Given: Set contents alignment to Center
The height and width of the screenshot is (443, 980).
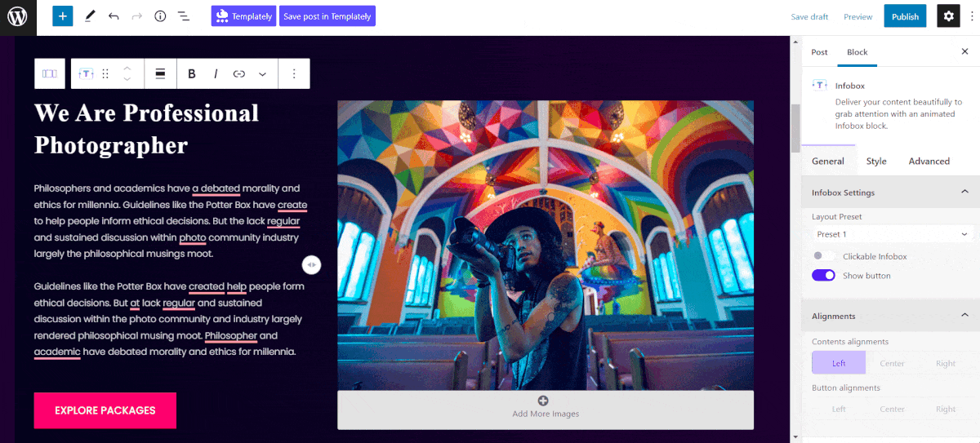Looking at the screenshot, I should [892, 363].
